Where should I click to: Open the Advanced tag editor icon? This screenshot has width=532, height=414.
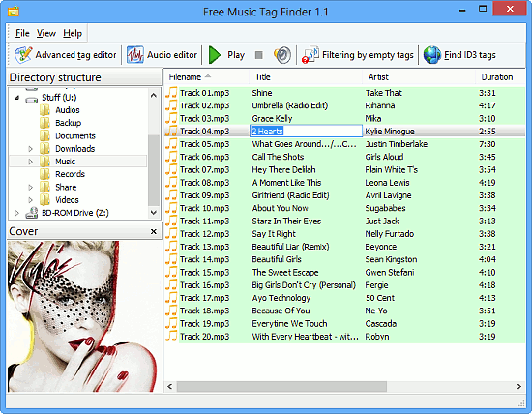(x=23, y=54)
